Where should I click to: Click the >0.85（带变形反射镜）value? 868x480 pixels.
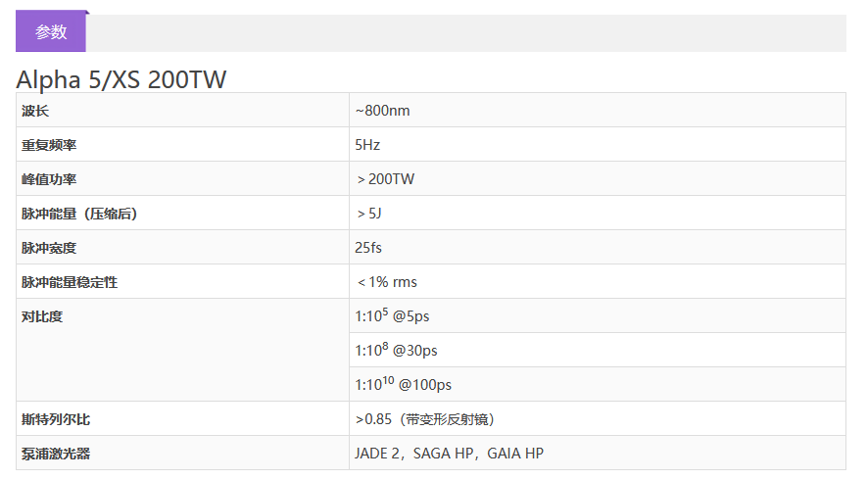coord(424,419)
